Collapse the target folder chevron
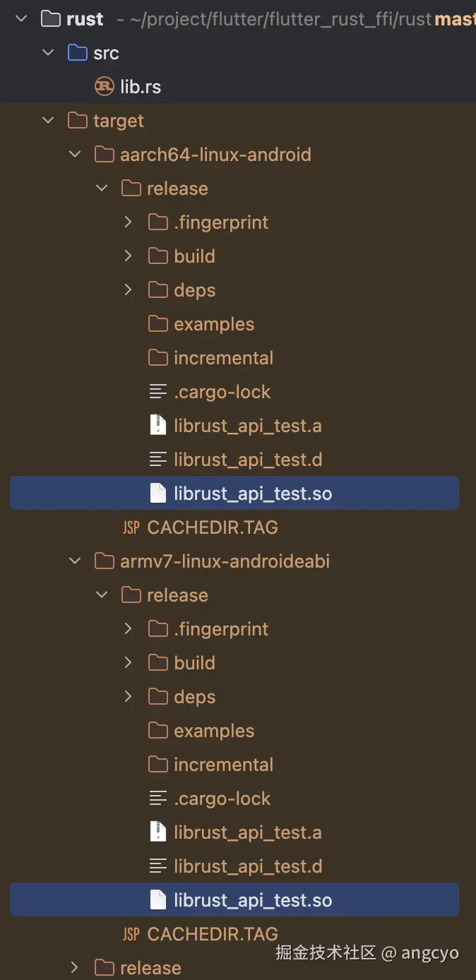This screenshot has width=476, height=980. point(48,121)
